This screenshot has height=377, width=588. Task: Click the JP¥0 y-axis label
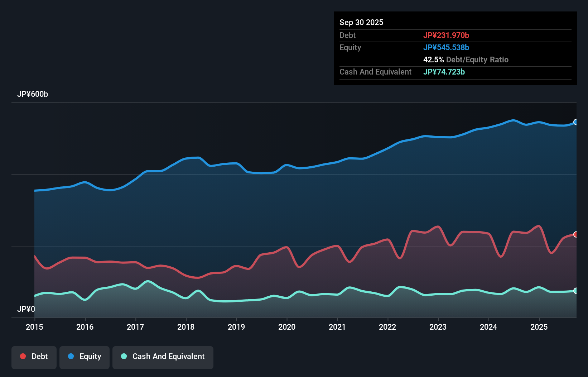[26, 309]
